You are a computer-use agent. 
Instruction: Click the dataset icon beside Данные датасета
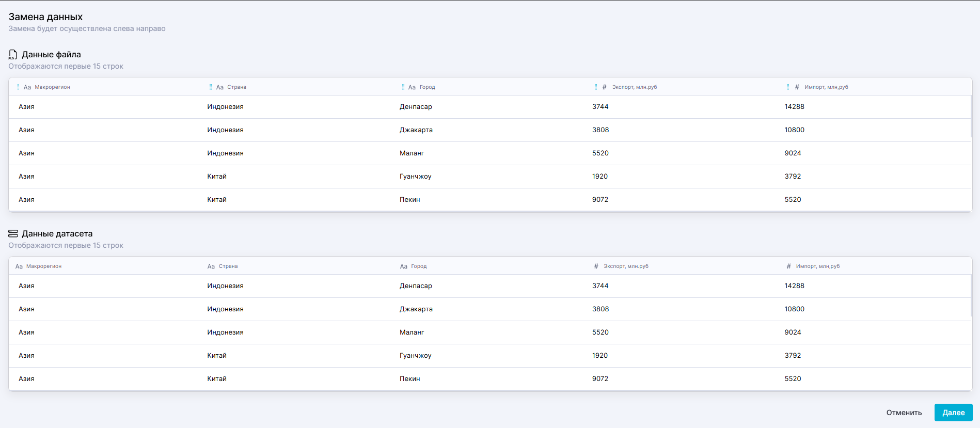point(13,234)
